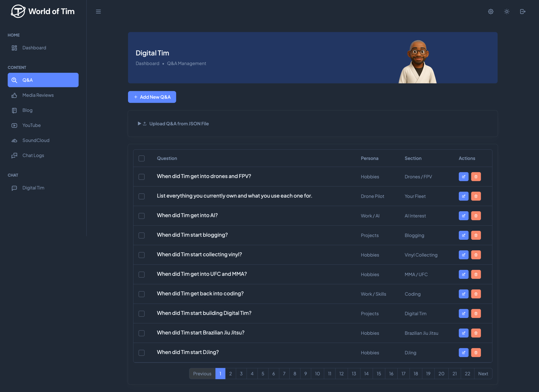Open Media Reviews in sidebar
Image resolution: width=539 pixels, height=392 pixels.
coord(38,95)
